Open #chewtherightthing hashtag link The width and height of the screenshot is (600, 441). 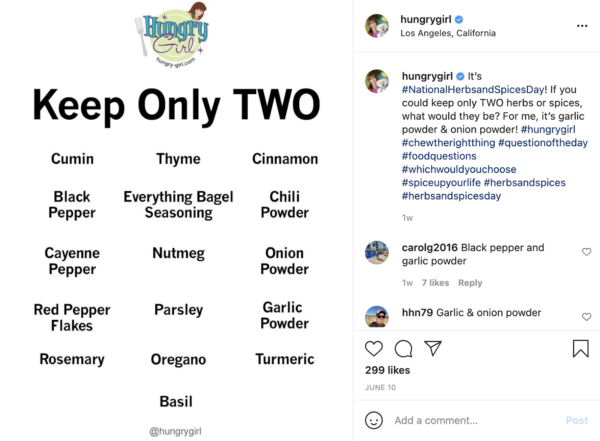[448, 143]
